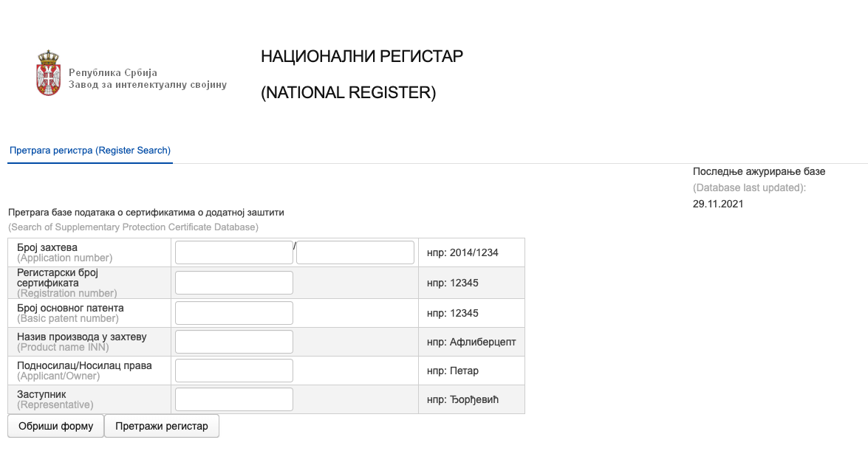The width and height of the screenshot is (868, 468).
Task: Click the НАЦИОНАЛНИ РЕГИСТАР heading
Action: point(362,57)
